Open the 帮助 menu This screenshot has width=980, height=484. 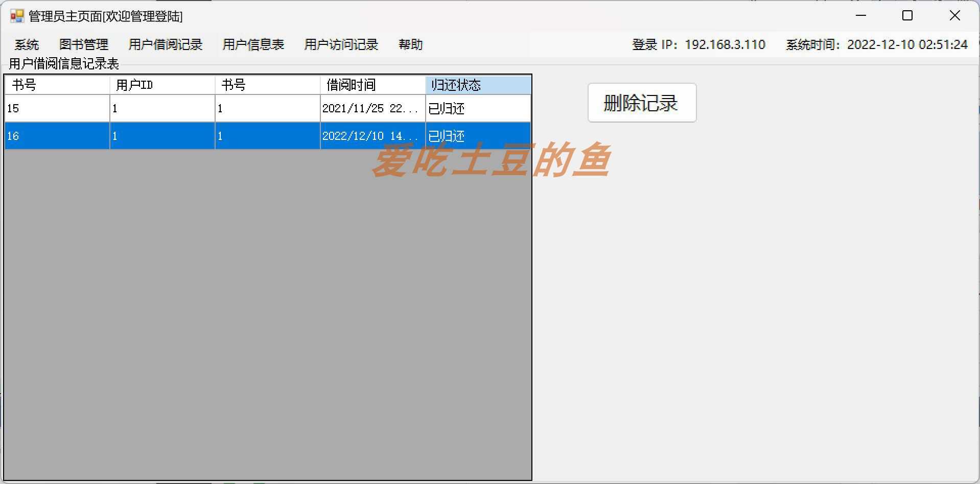click(x=410, y=45)
